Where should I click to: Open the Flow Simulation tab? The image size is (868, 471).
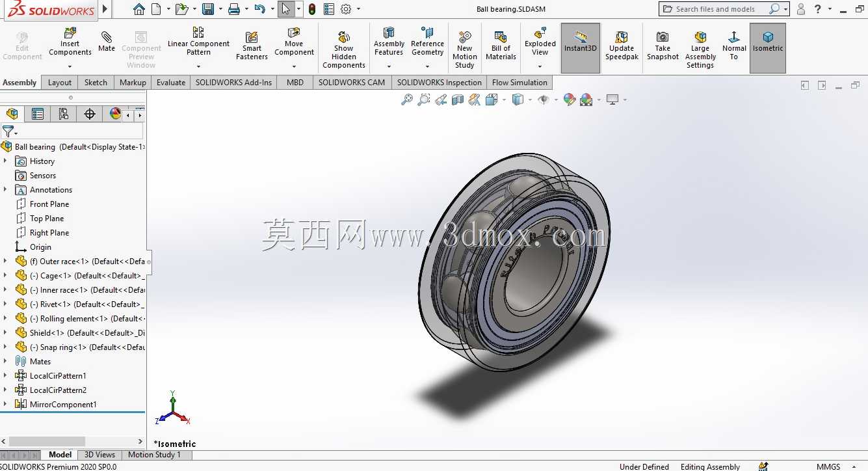(x=519, y=83)
